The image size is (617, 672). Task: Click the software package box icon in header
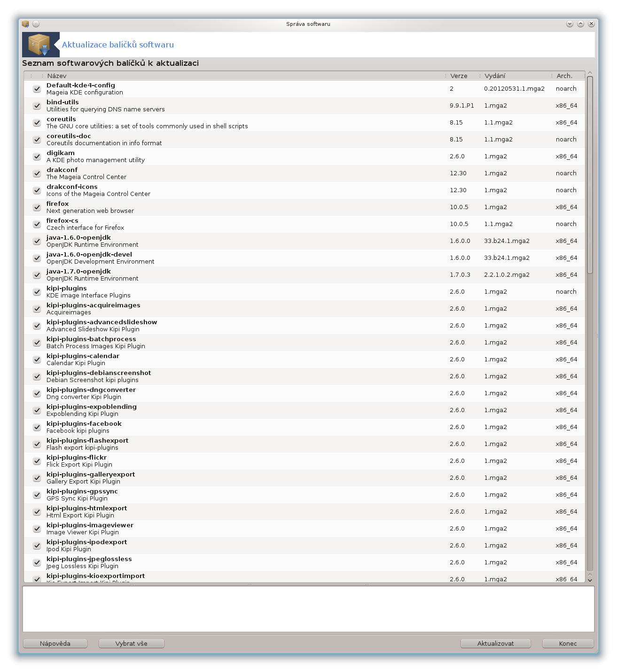pos(40,45)
